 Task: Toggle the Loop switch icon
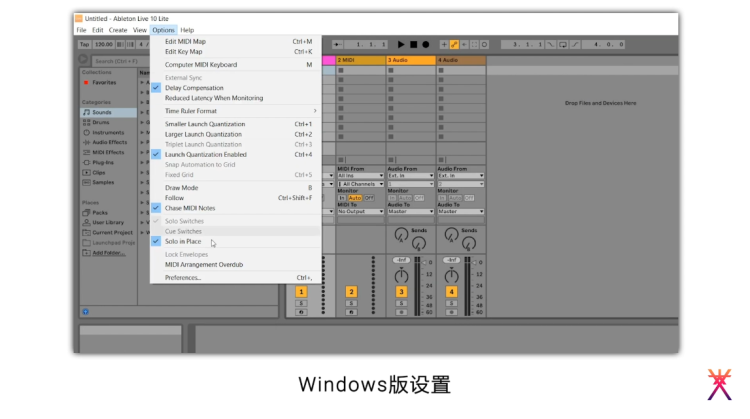pyautogui.click(x=563, y=44)
